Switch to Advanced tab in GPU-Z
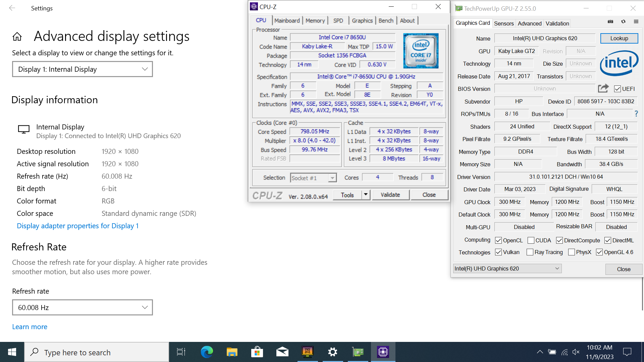This screenshot has width=644, height=362. point(530,23)
